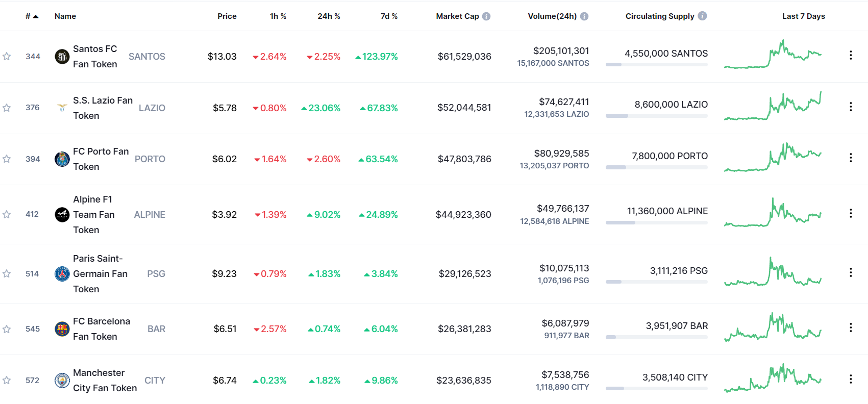Show Market Cap info tooltip icon

point(486,16)
